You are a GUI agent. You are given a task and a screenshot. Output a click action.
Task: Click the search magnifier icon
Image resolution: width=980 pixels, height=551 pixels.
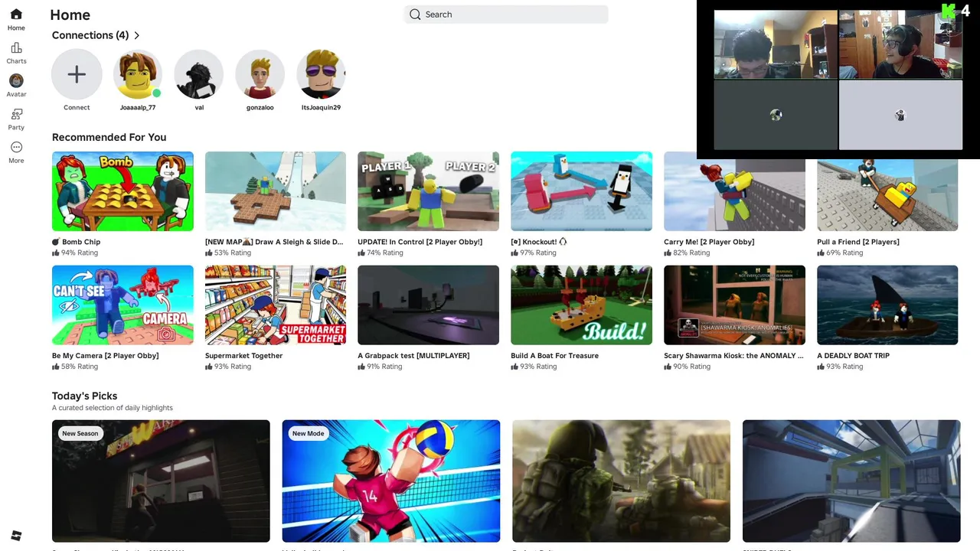click(415, 15)
